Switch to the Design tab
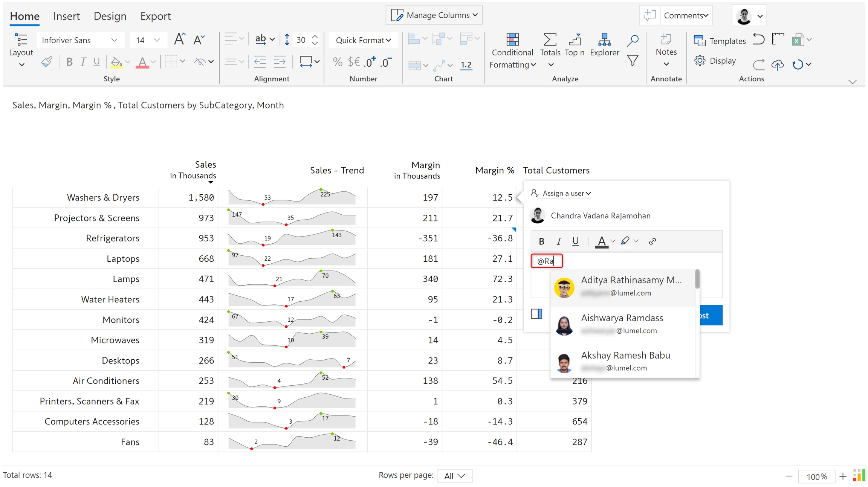868x487 pixels. pyautogui.click(x=110, y=16)
